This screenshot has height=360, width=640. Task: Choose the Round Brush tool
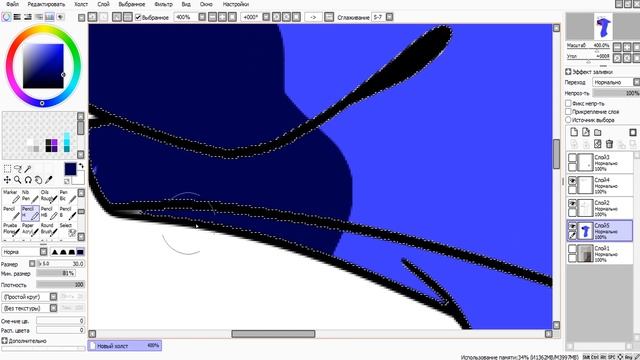[49, 229]
